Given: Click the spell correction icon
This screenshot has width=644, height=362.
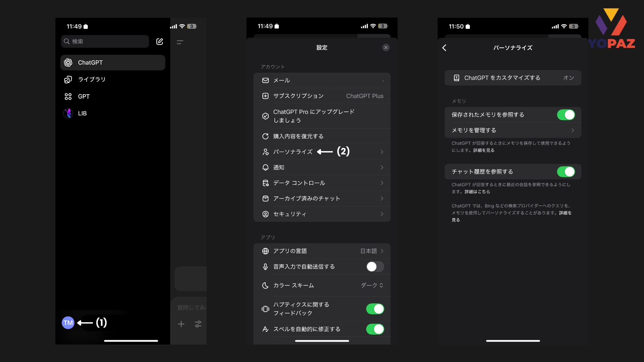Looking at the screenshot, I should point(265,329).
